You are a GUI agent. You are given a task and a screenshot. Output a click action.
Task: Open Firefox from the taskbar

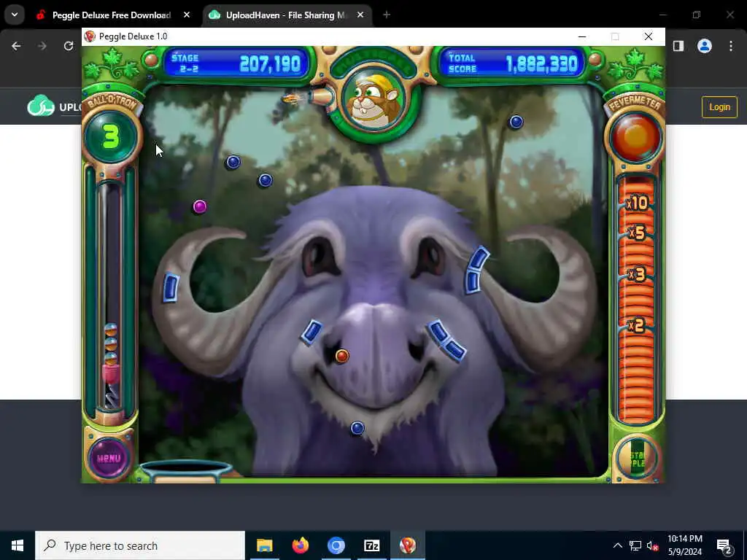click(300, 545)
